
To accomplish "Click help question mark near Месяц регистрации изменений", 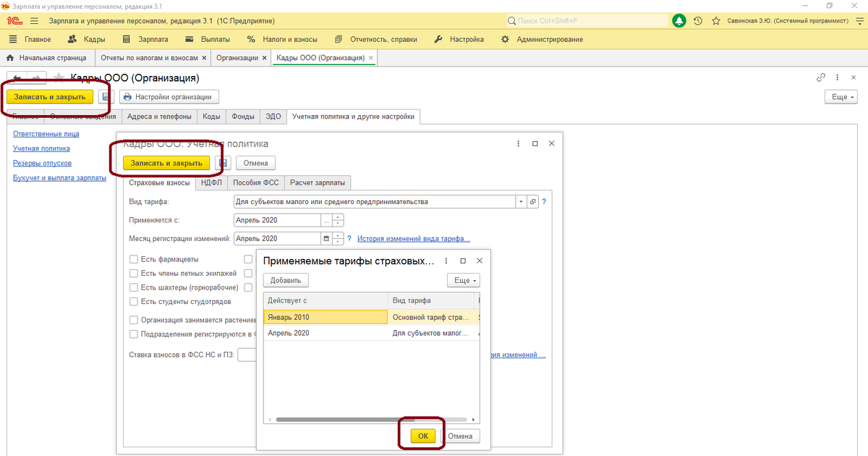I will point(350,238).
